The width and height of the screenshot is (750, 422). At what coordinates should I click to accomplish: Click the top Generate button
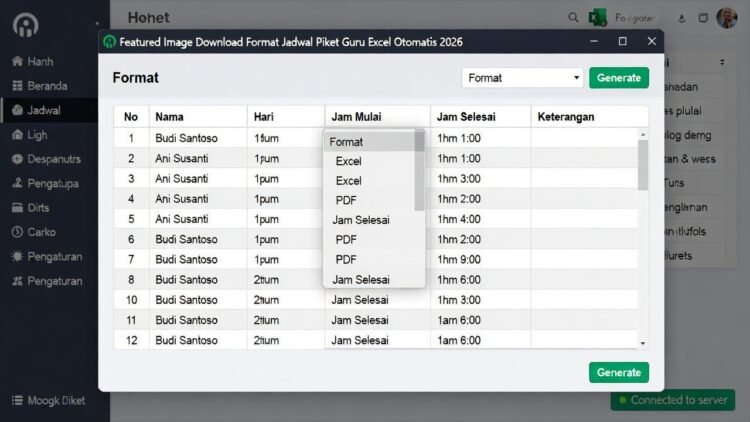(x=619, y=78)
